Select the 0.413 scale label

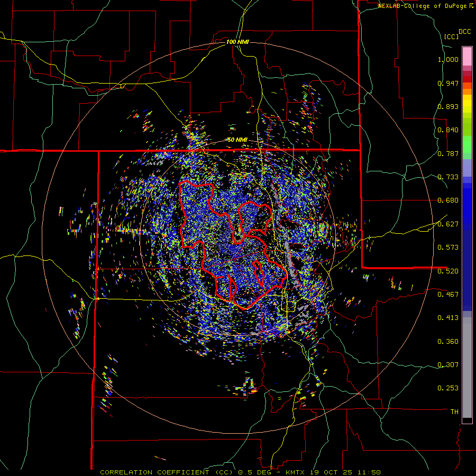[448, 318]
